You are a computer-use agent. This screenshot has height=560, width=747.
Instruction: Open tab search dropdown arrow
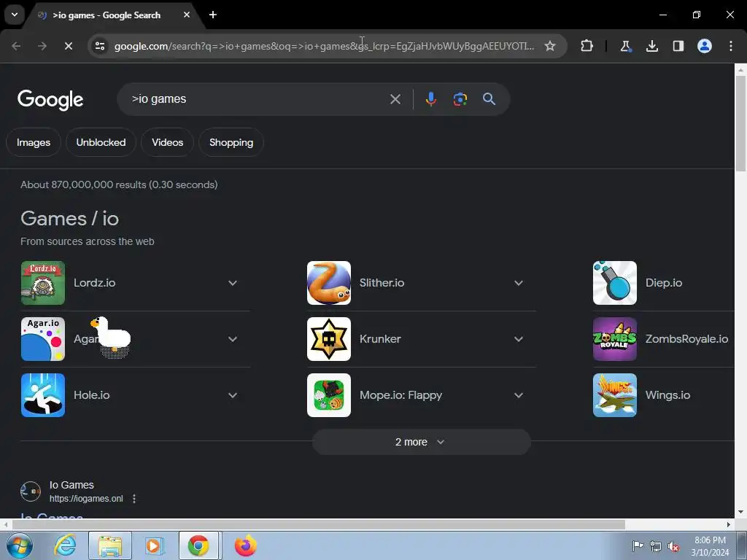[x=15, y=15]
